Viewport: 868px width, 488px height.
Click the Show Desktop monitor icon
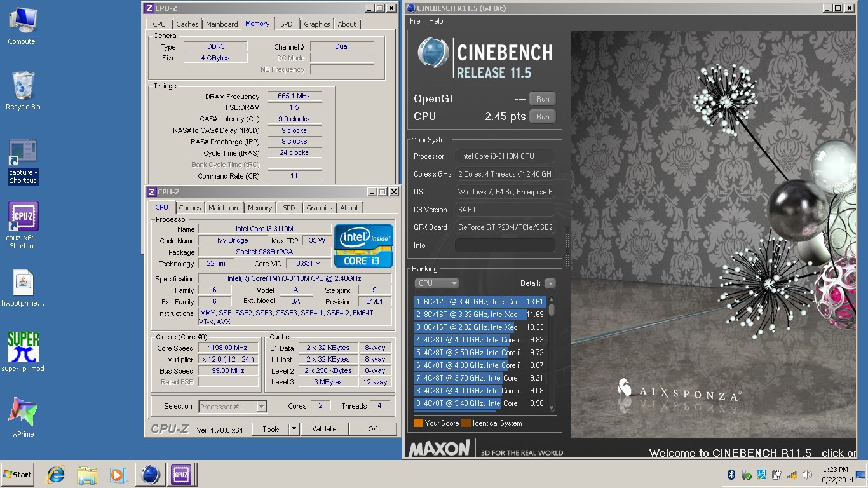tap(860, 475)
